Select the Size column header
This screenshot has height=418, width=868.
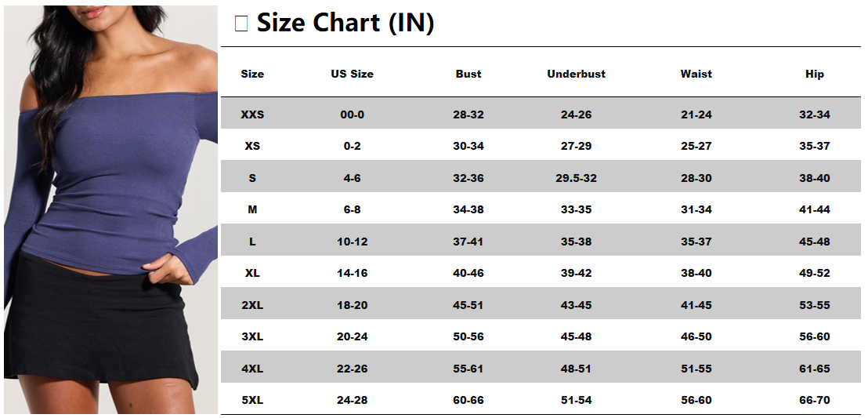point(252,74)
